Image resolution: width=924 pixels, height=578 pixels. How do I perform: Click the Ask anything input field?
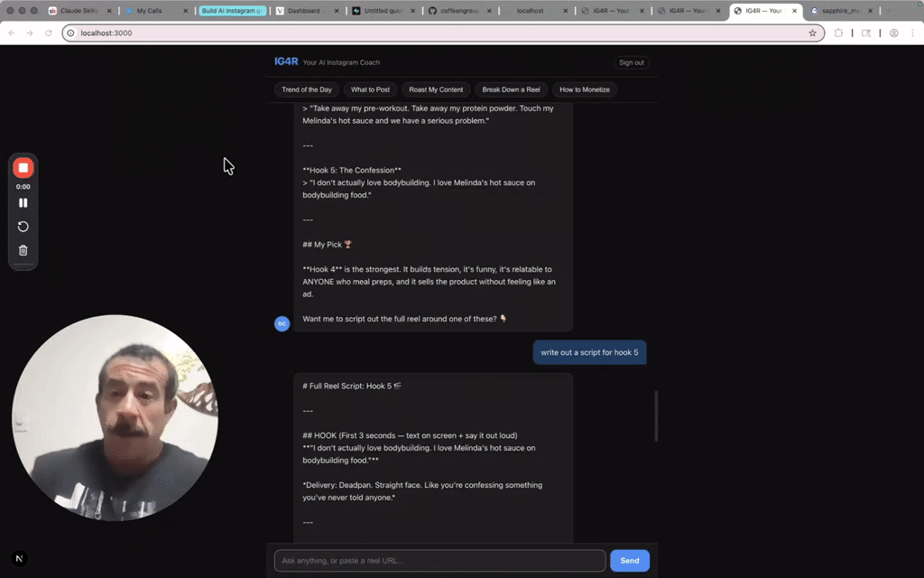click(x=439, y=560)
